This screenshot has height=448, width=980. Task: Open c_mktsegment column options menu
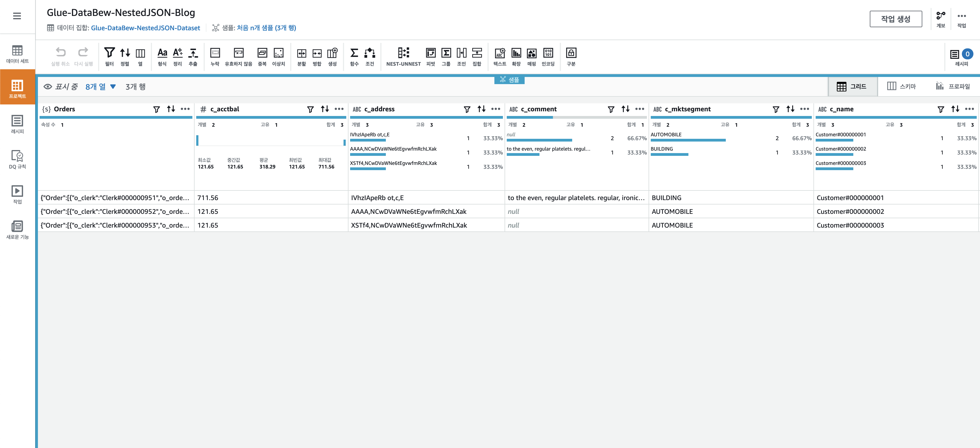coord(805,109)
